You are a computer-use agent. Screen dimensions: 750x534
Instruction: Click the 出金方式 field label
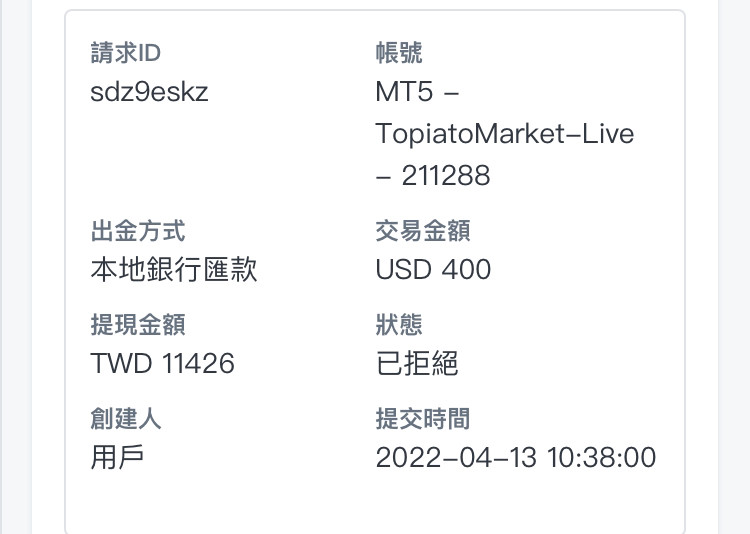pyautogui.click(x=138, y=232)
